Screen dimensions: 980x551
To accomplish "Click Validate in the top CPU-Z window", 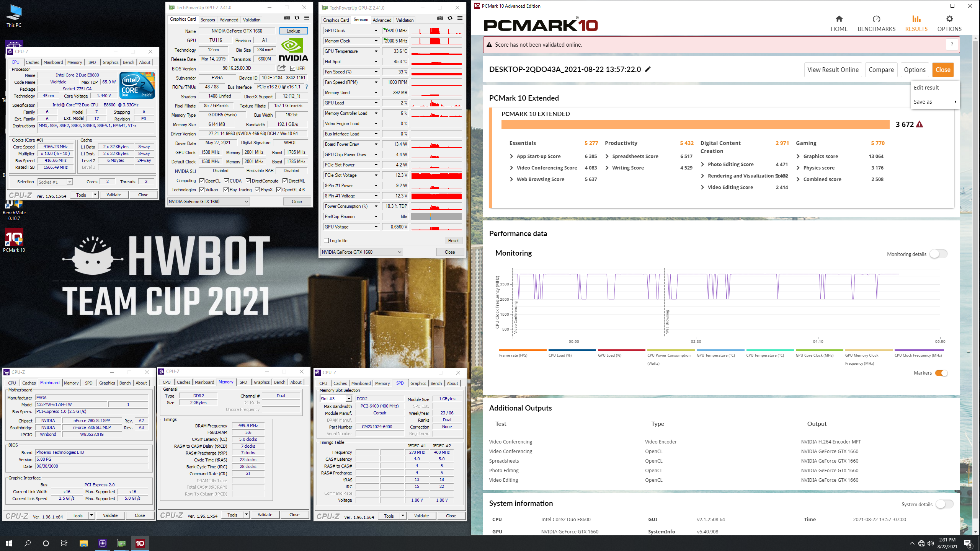I will point(114,195).
